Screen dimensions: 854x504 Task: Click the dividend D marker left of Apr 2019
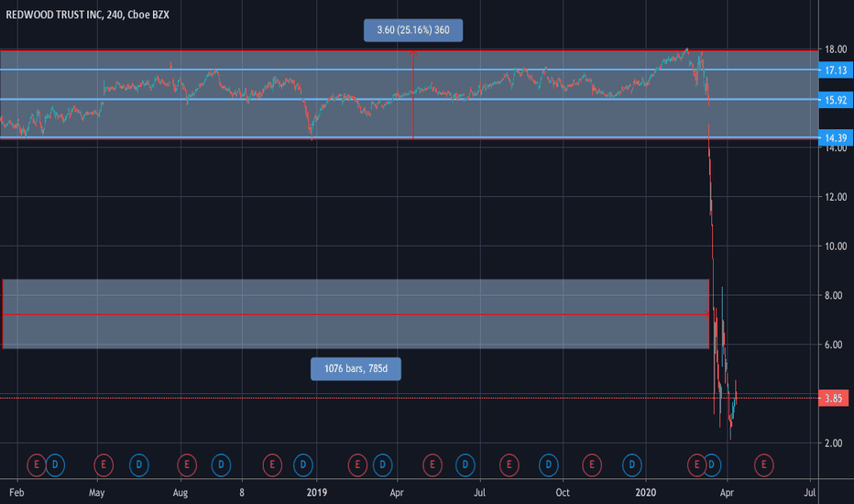(382, 465)
